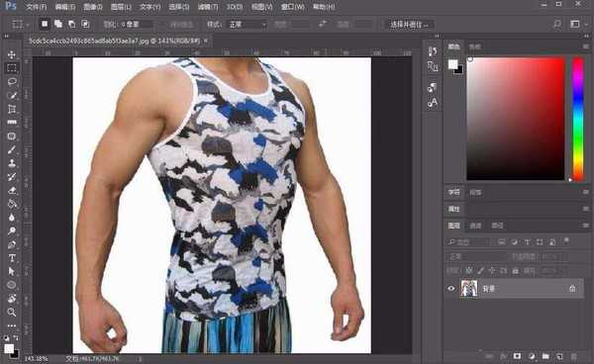Screen dimensions: 594x364
Task: Select the Paint Bucket tool
Action: point(12,204)
